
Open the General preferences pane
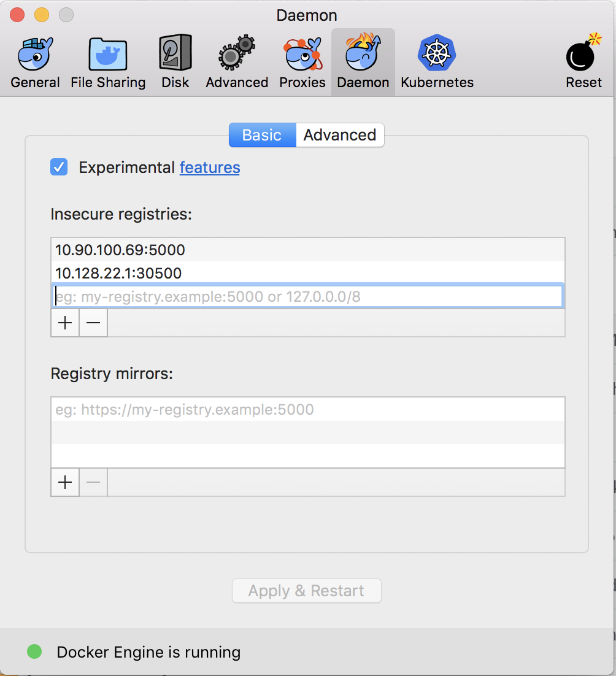[x=35, y=63]
